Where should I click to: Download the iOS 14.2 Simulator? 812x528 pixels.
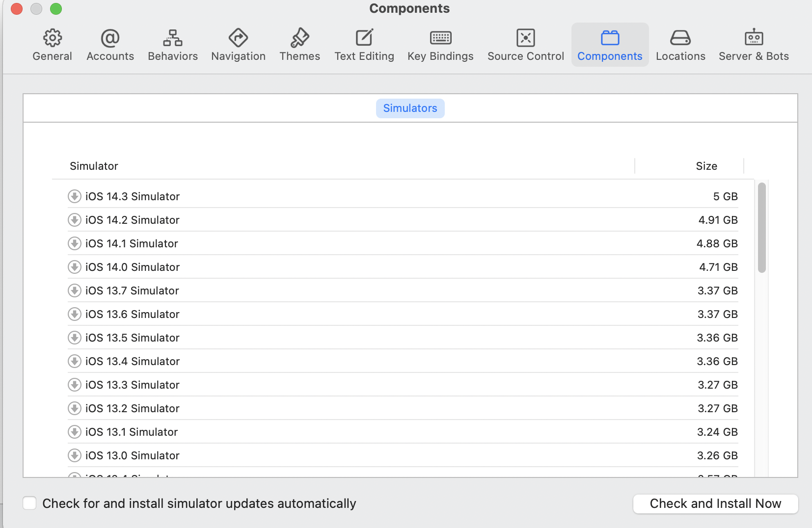(x=74, y=220)
